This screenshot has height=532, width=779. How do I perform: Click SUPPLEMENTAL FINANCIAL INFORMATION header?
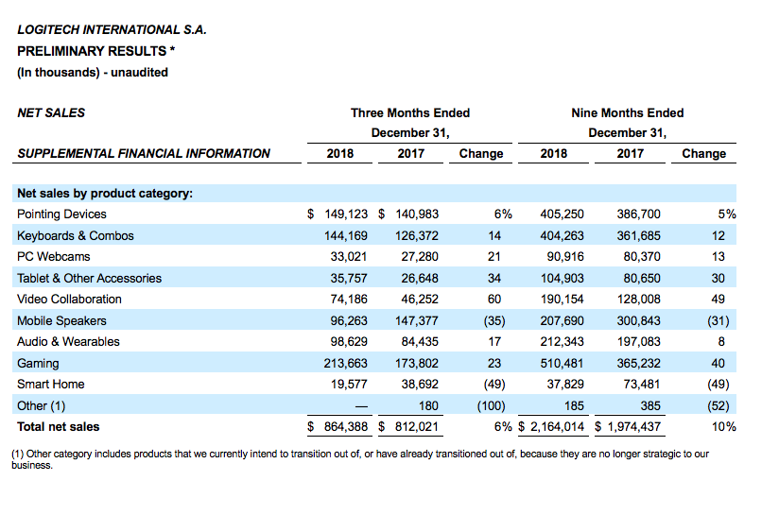tap(144, 153)
